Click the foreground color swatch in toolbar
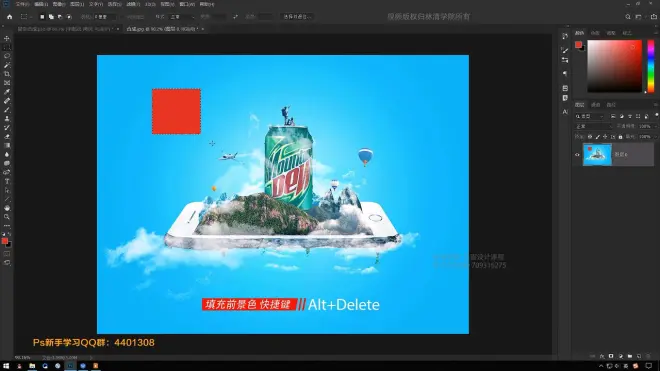The height and width of the screenshot is (371, 660). 5,241
